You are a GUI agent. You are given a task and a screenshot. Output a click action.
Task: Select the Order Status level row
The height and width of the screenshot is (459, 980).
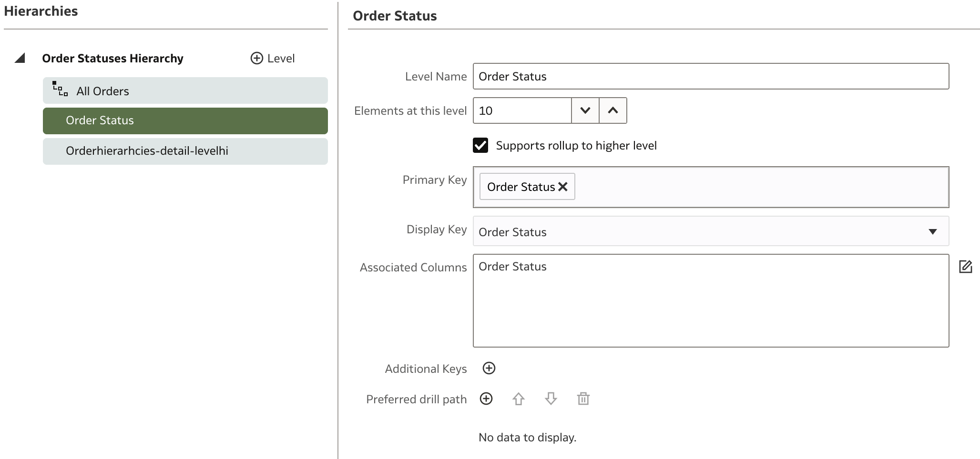[185, 120]
